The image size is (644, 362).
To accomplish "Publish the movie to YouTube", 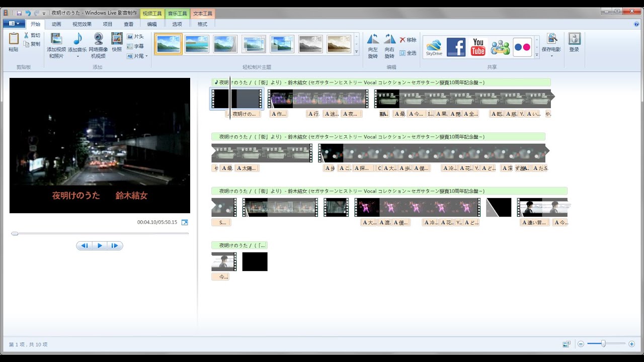I will (478, 47).
